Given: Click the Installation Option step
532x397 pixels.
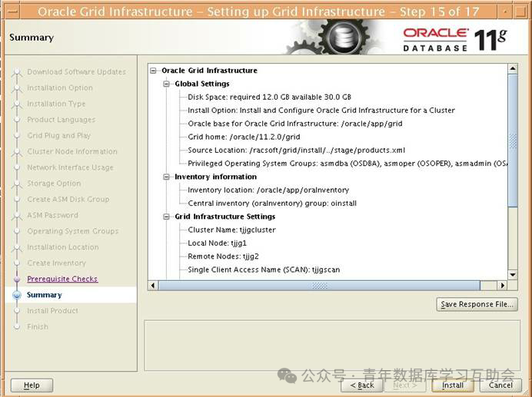Looking at the screenshot, I should point(60,88).
